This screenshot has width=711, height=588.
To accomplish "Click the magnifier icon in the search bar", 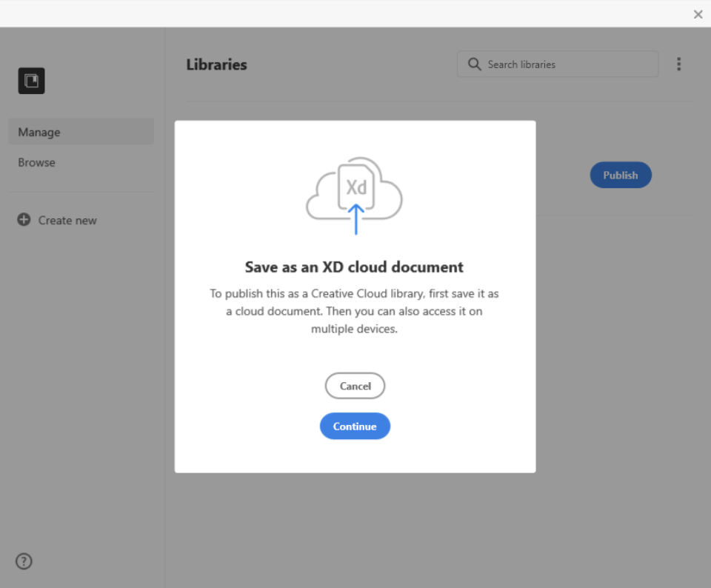I will (x=474, y=64).
